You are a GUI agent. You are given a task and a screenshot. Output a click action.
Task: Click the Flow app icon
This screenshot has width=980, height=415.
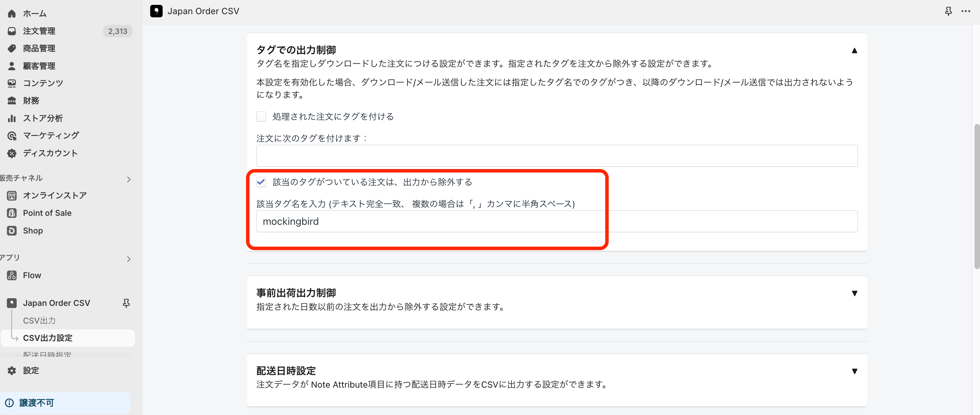[12, 276]
